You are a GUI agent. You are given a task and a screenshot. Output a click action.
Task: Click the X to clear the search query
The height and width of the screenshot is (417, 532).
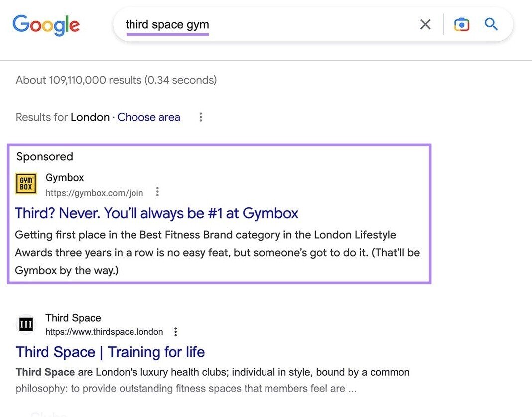[425, 24]
